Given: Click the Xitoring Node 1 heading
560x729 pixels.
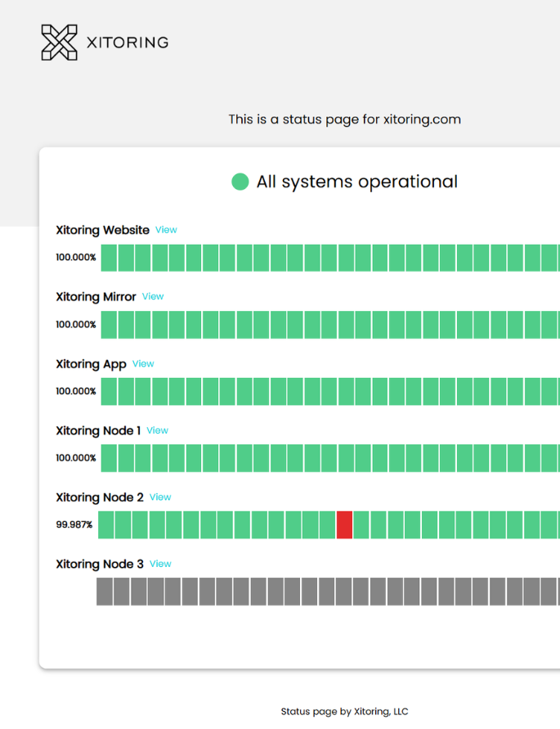Looking at the screenshot, I should [x=98, y=430].
